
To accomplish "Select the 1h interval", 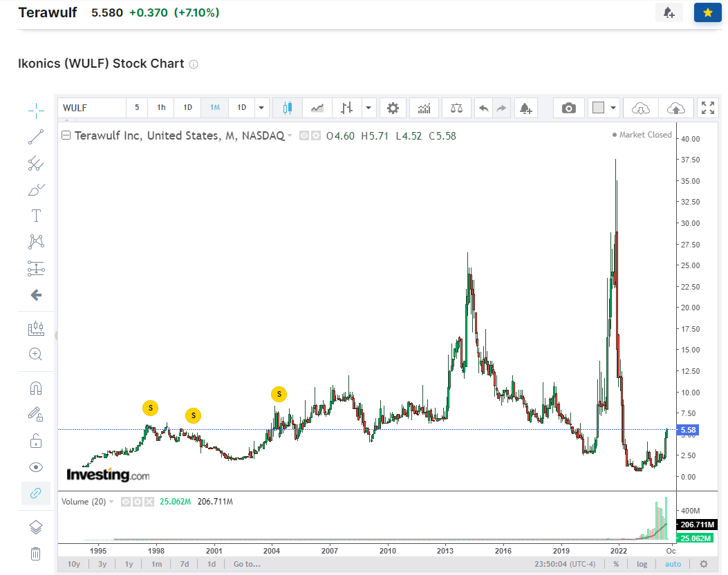I will point(161,108).
